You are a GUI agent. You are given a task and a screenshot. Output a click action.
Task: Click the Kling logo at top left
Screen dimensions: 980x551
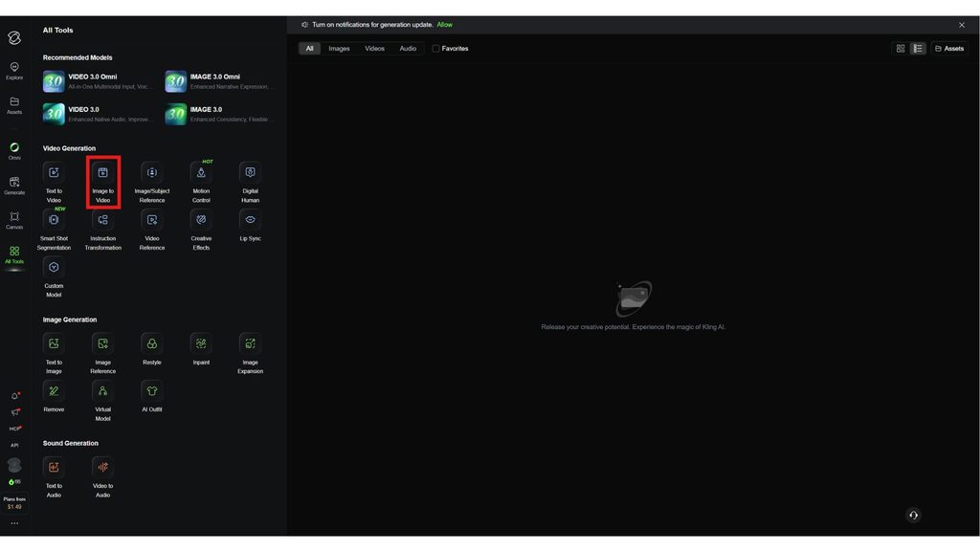click(14, 37)
